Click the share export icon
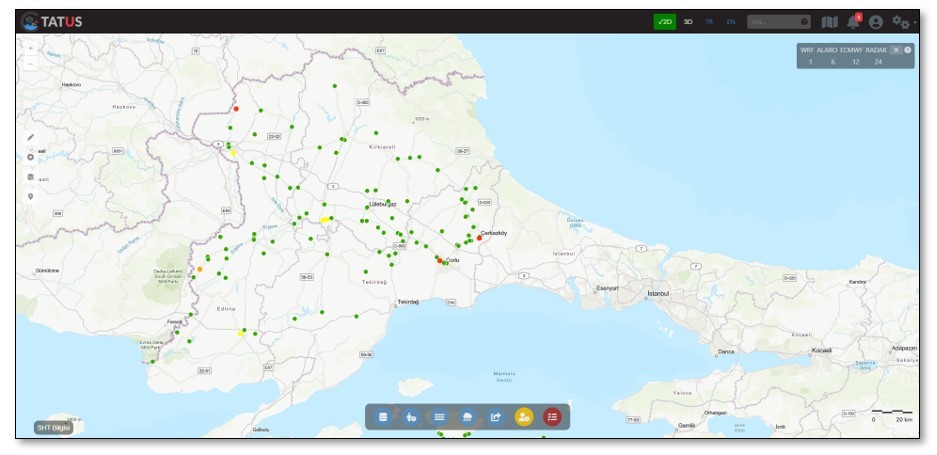This screenshot has height=455, width=937. coord(495,417)
